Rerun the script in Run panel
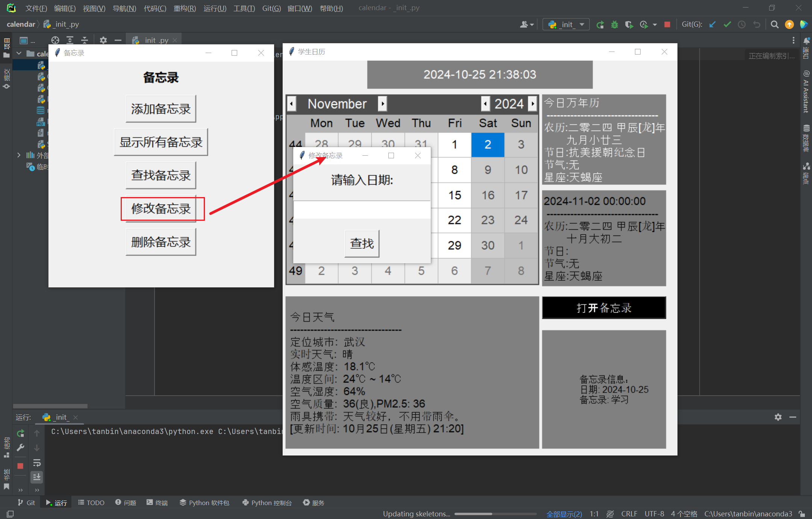812x519 pixels. click(x=21, y=433)
